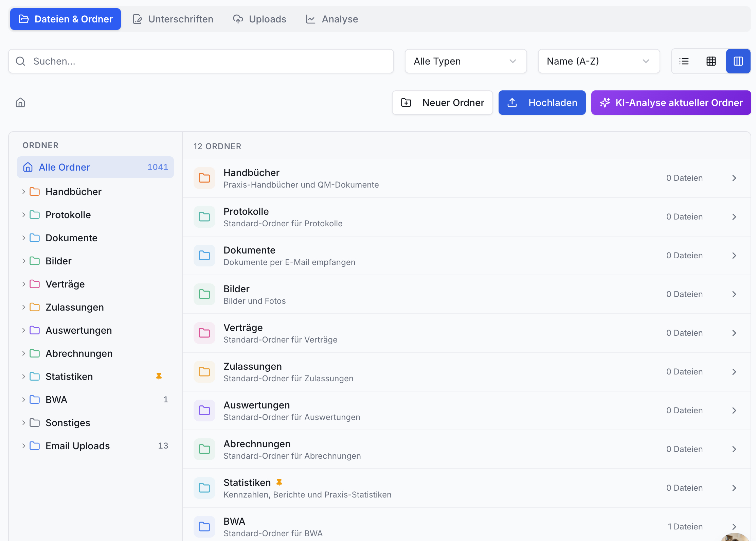Click the pink Verträge folder icon in list
The image size is (756, 541).
point(204,333)
